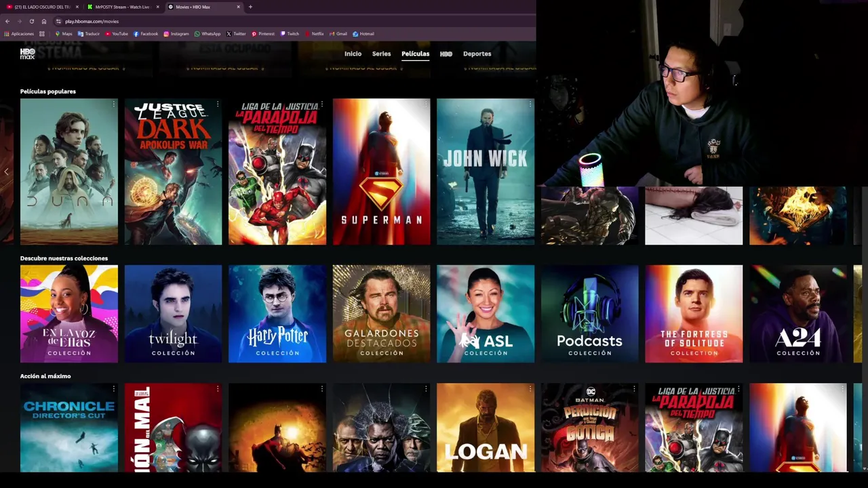The width and height of the screenshot is (868, 488).
Task: Open John Wick movie poster
Action: coord(486,171)
